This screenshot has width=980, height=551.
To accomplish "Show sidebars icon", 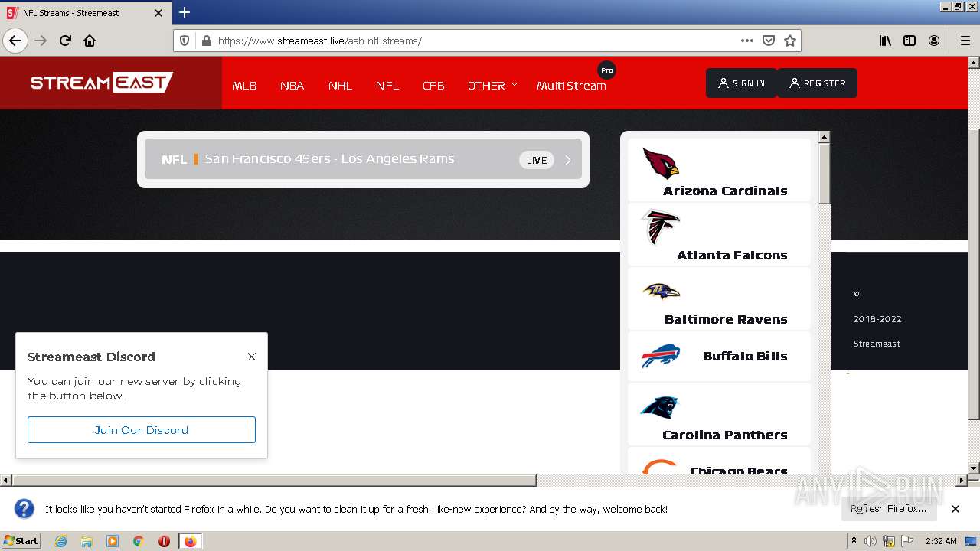I will (x=910, y=41).
